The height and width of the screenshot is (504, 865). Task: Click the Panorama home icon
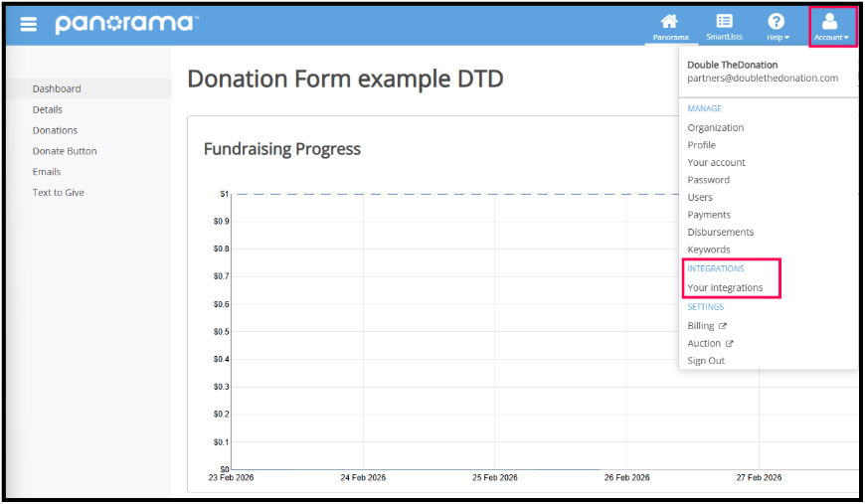(669, 22)
